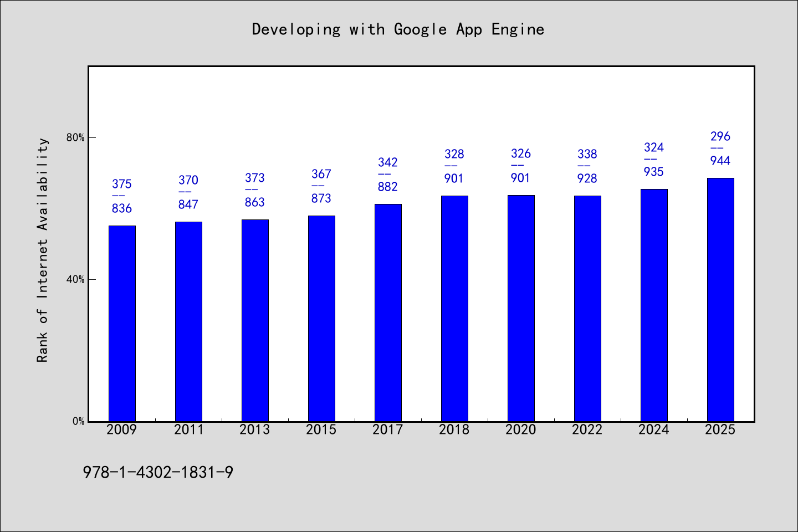The width and height of the screenshot is (798, 532).
Task: Click x-axis label 2020
Action: (x=521, y=429)
